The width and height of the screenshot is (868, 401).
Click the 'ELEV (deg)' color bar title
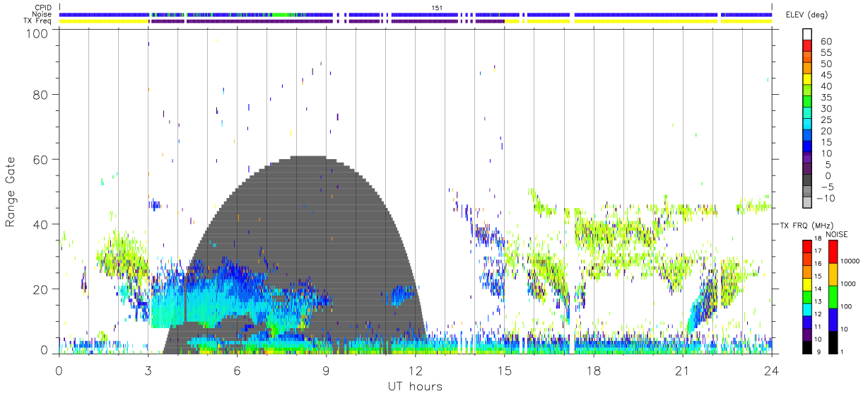tap(808, 15)
